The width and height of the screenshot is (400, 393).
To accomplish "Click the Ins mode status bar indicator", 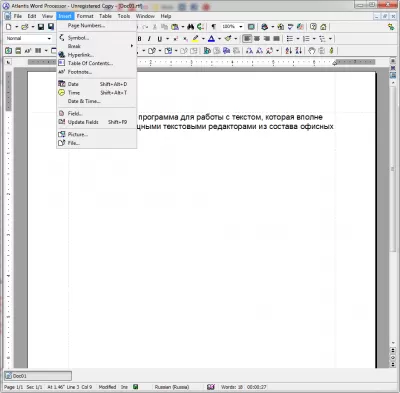I will (x=124, y=387).
